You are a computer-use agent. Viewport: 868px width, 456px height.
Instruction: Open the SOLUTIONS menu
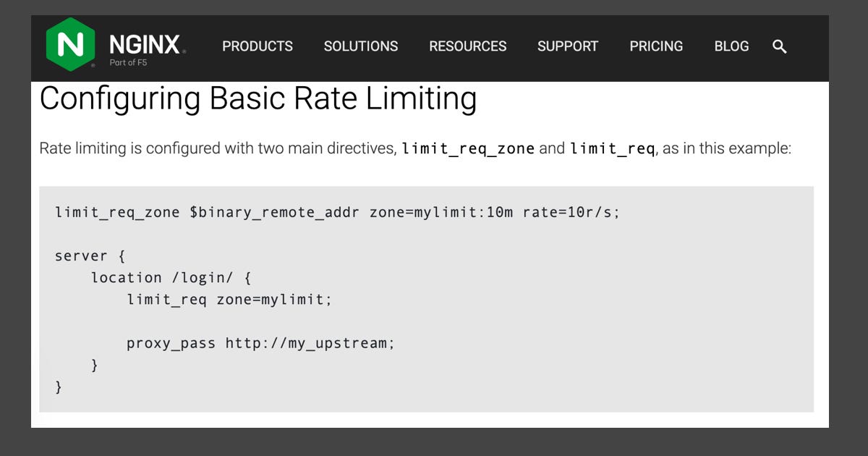click(361, 46)
